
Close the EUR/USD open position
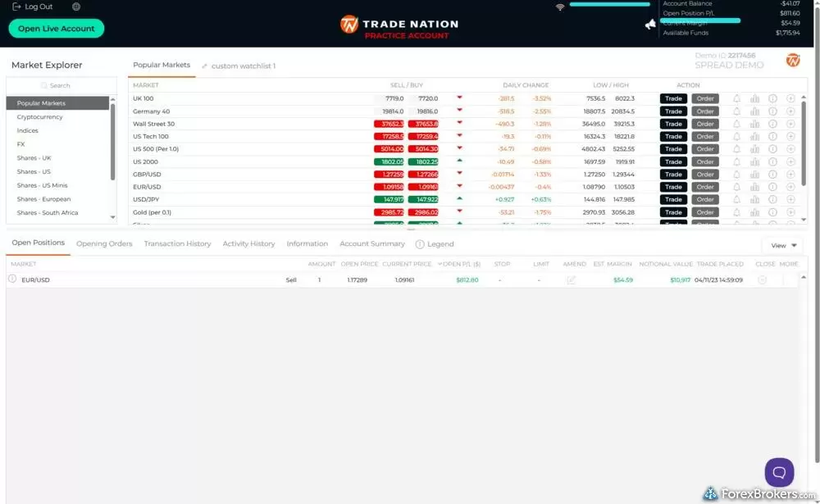(x=762, y=280)
